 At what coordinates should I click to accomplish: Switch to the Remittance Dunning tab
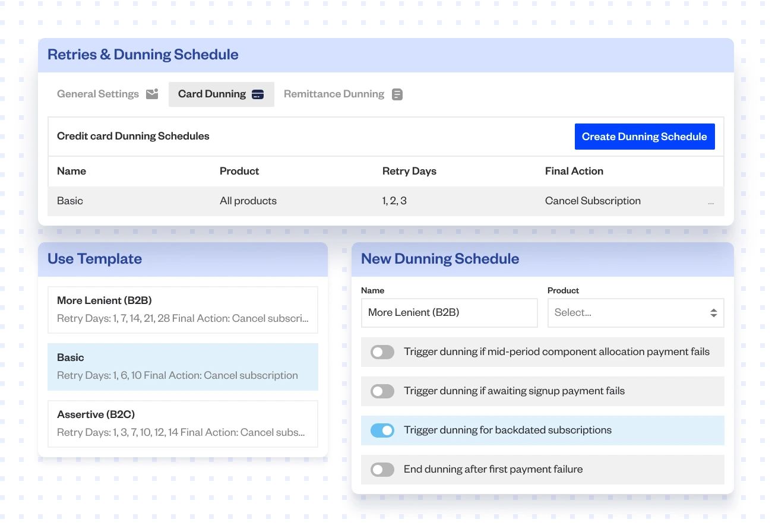coord(334,93)
